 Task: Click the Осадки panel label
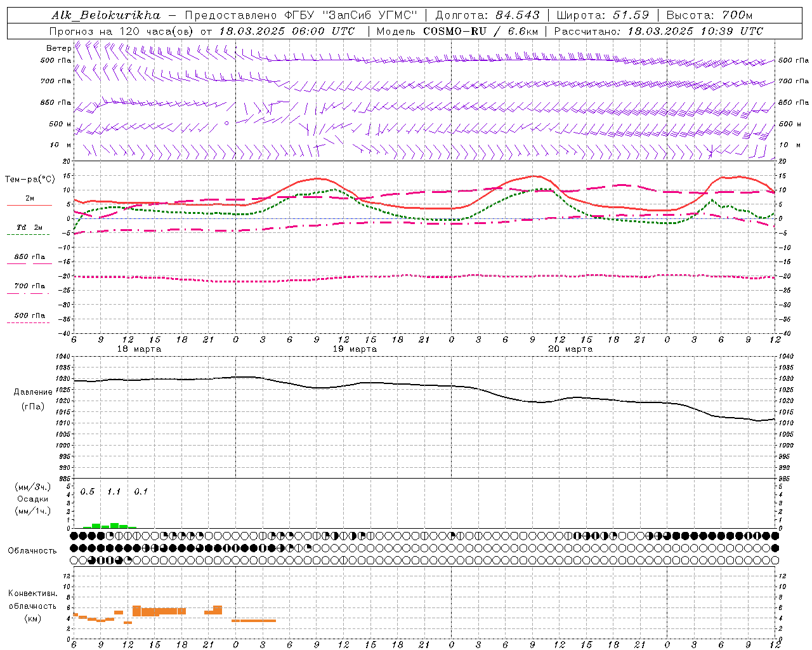tap(32, 499)
